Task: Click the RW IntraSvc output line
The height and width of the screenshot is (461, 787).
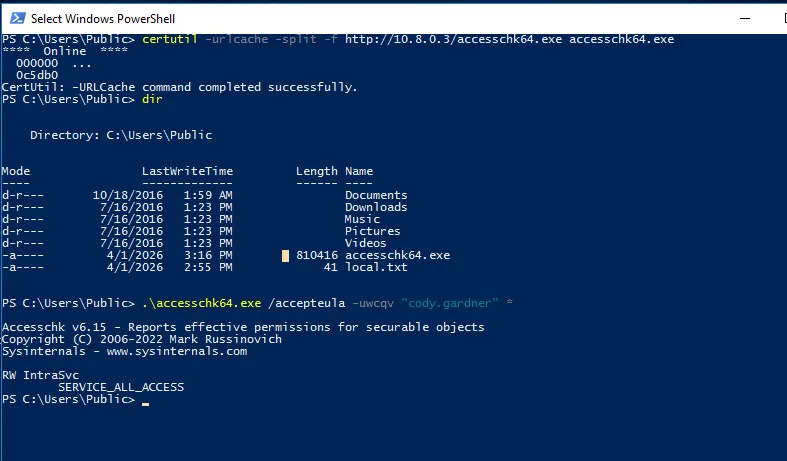Action: click(x=41, y=375)
